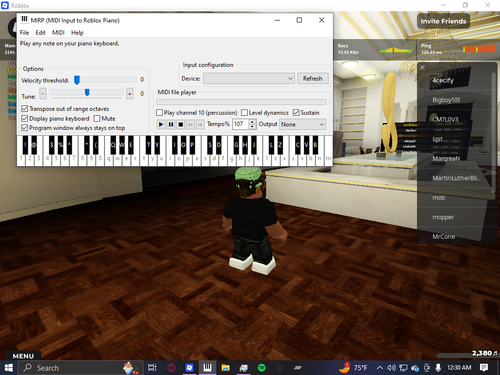
Task: Select player MartinLutherBll.. in player list
Action: coord(456,178)
